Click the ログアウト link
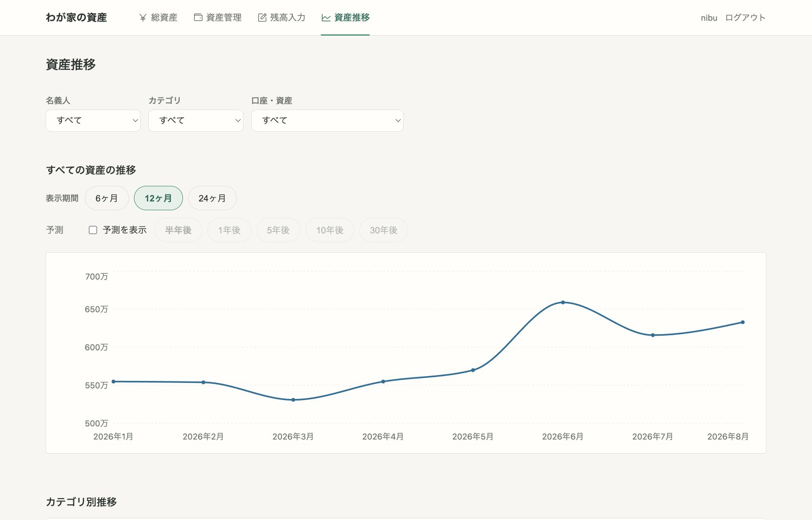 coord(745,18)
